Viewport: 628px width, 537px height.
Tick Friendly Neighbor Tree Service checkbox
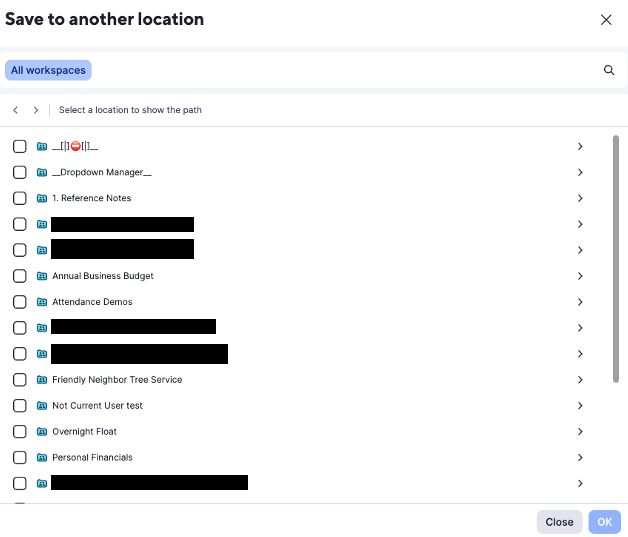pyautogui.click(x=20, y=380)
